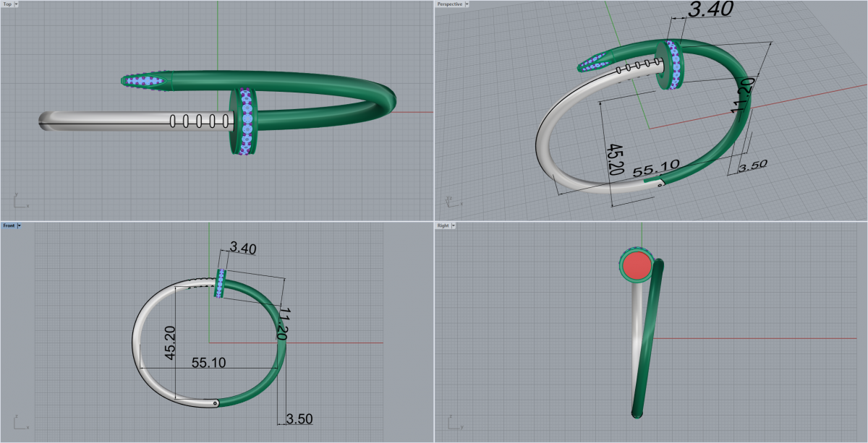Select the large 3.40 dimension in Perspective view
This screenshot has height=443, width=868.
710,9
